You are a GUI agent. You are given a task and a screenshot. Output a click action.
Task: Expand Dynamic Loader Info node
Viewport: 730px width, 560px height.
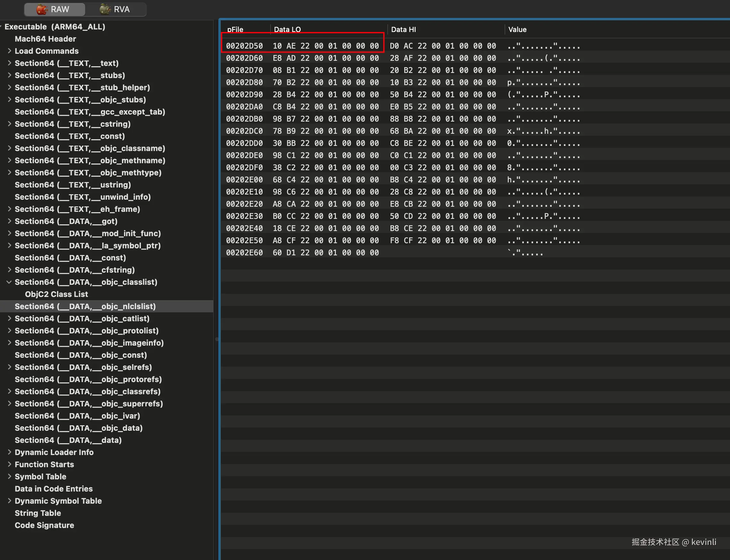pos(9,452)
